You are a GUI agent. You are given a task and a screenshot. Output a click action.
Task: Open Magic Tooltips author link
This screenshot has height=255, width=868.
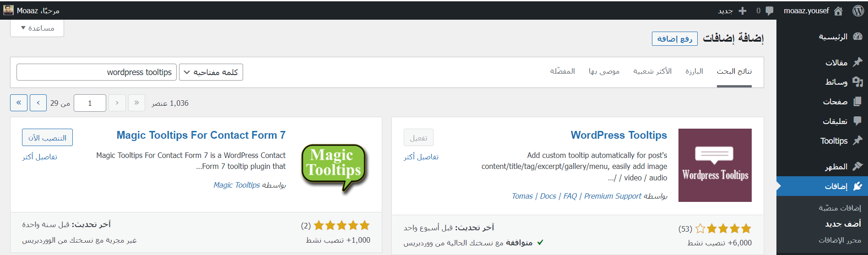click(x=237, y=185)
